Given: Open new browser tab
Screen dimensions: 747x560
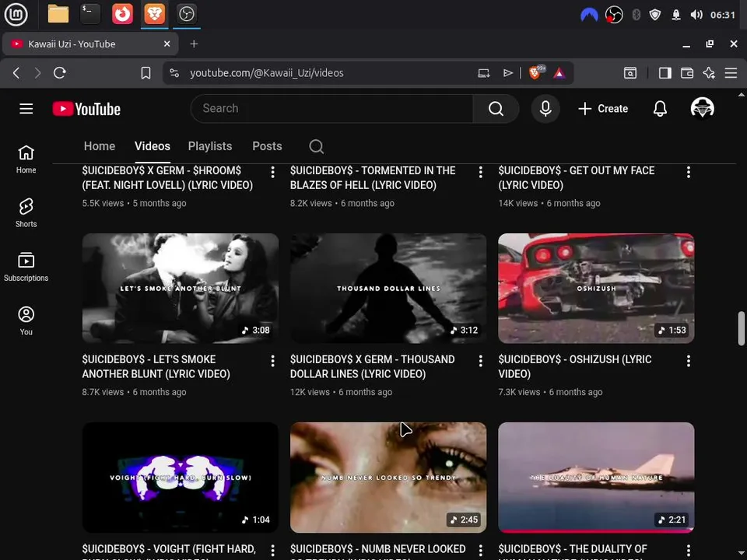Looking at the screenshot, I should click(194, 44).
